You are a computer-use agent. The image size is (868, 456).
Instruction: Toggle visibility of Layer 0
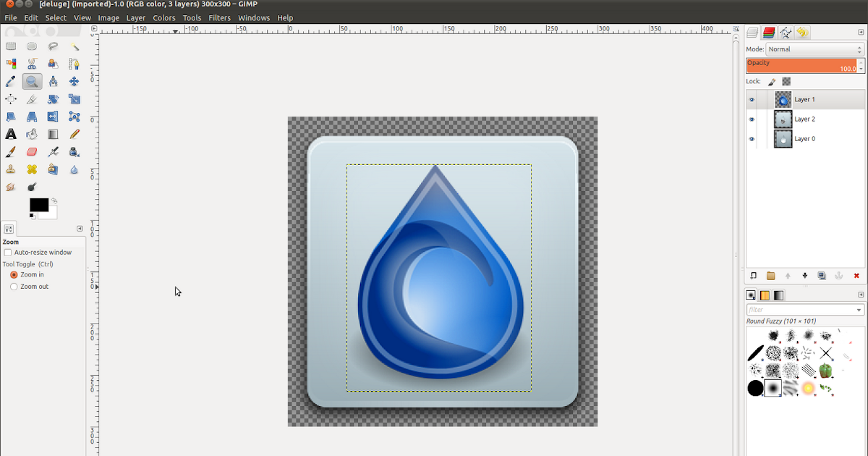pyautogui.click(x=752, y=138)
